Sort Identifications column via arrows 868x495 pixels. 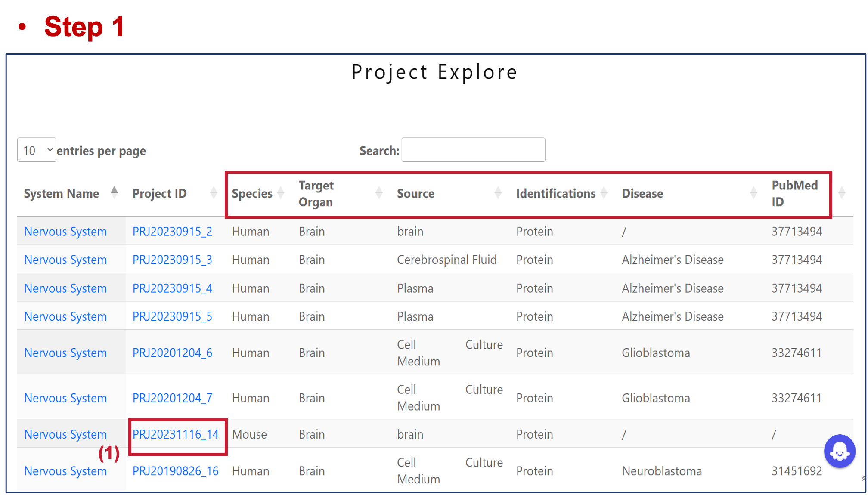point(604,193)
